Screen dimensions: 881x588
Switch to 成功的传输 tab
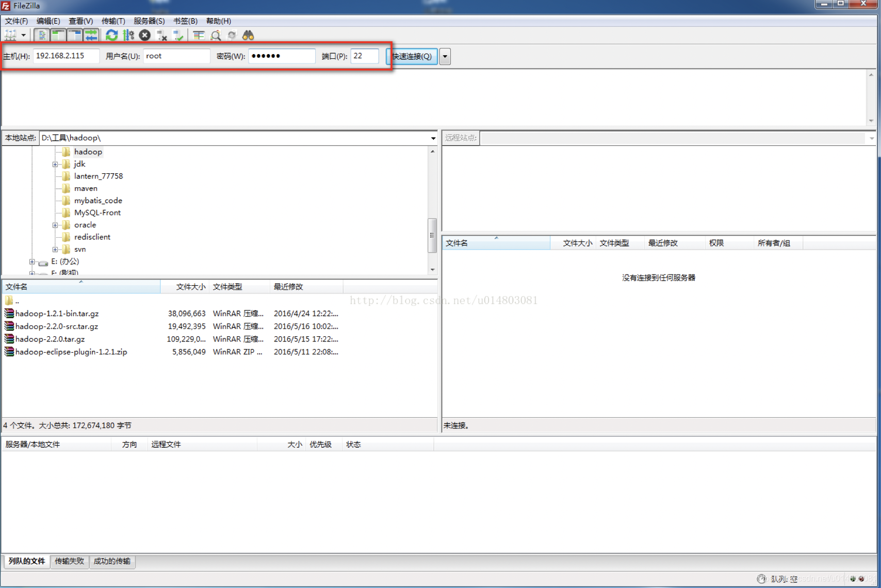pyautogui.click(x=112, y=561)
